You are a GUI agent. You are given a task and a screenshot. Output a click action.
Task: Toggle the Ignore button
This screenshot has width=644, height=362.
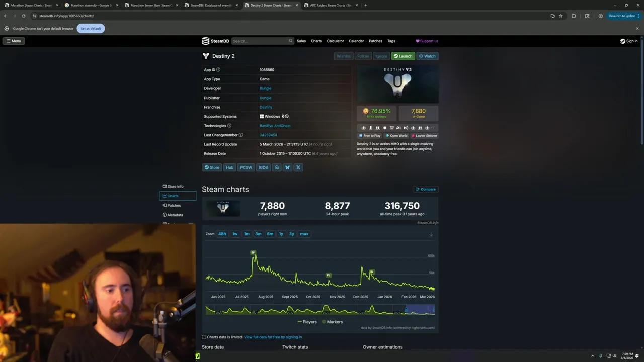tap(381, 56)
